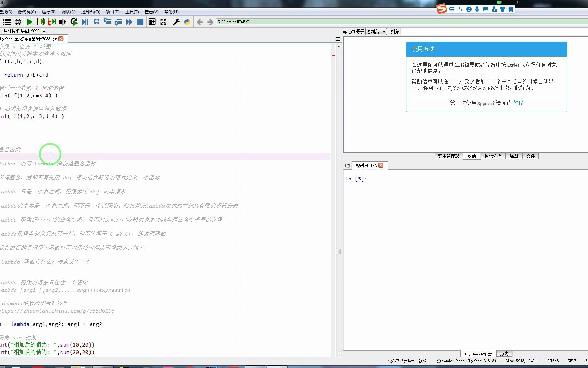This screenshot has height=368, width=588.
Task: Open the 调试(D) menu
Action: [x=68, y=12]
